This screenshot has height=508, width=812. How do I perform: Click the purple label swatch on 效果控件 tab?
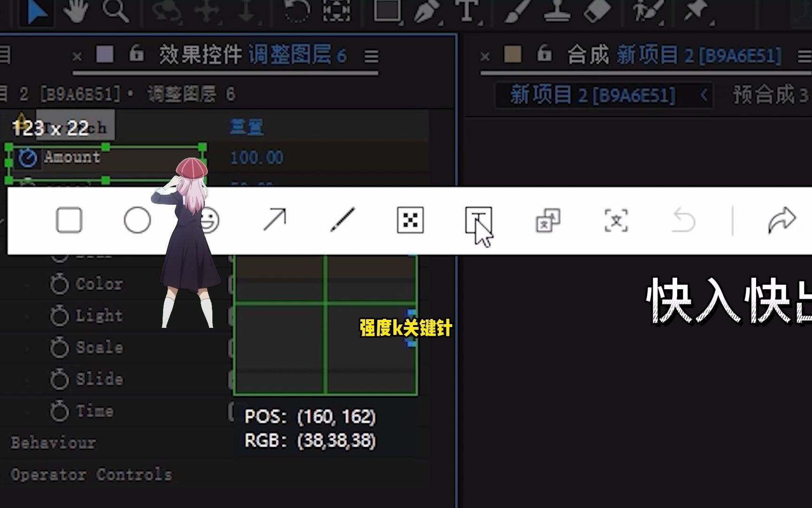105,55
